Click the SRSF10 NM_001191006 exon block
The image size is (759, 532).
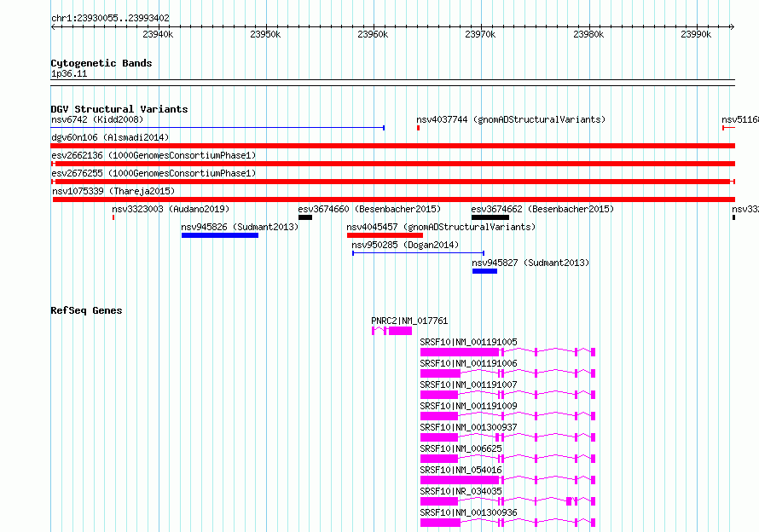point(441,373)
